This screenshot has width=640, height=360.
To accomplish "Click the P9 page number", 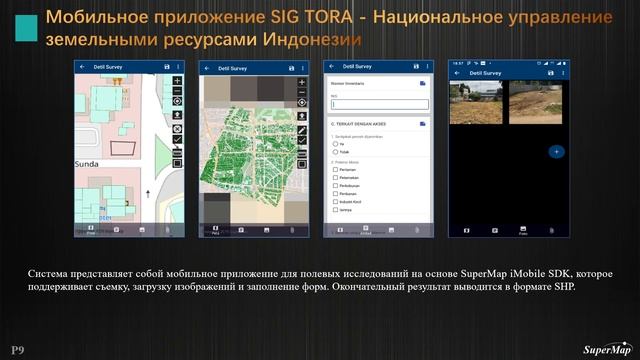I will 18,350.
